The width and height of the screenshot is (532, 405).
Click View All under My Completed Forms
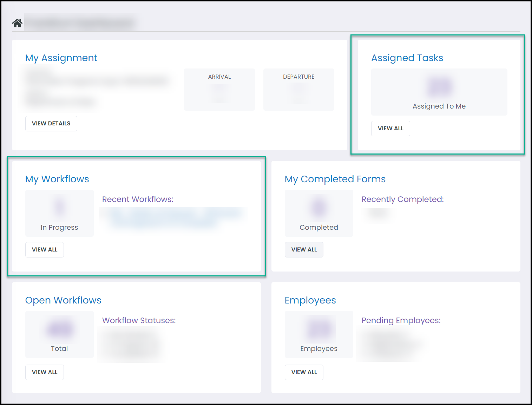pos(304,250)
